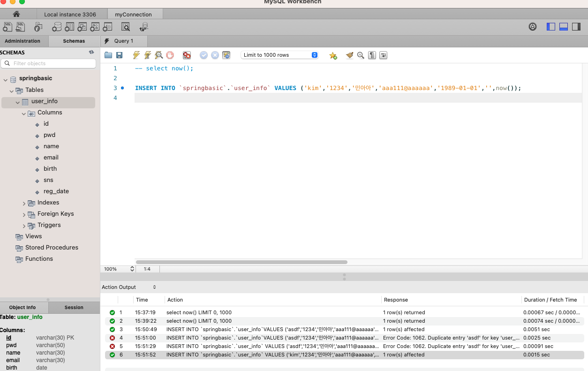588x371 pixels.
Task: Select the birth column
Action: point(50,169)
